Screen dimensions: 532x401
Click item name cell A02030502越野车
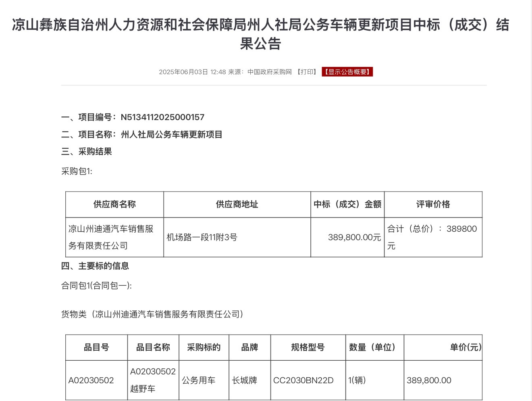(x=153, y=380)
